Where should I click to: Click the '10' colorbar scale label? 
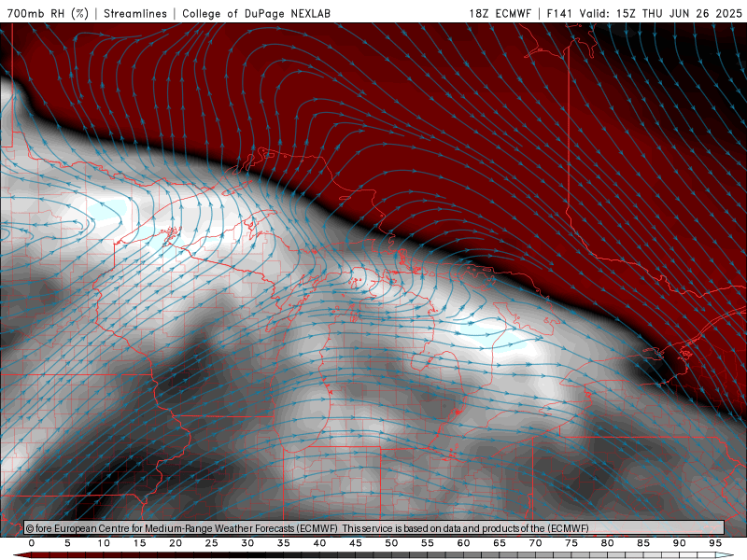pyautogui.click(x=104, y=543)
